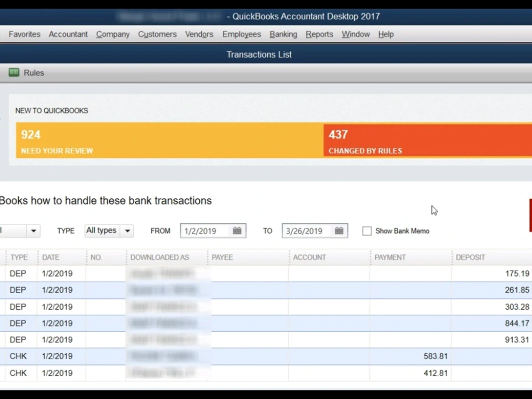Screen dimensions: 532x399
Task: Open the Window menu
Action: tap(355, 34)
